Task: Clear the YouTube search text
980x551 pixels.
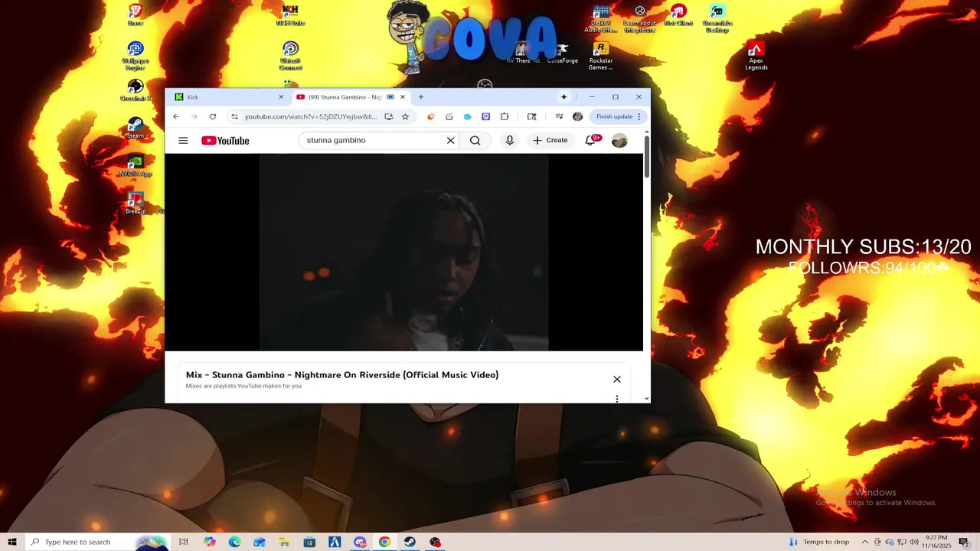Action: pyautogui.click(x=450, y=140)
